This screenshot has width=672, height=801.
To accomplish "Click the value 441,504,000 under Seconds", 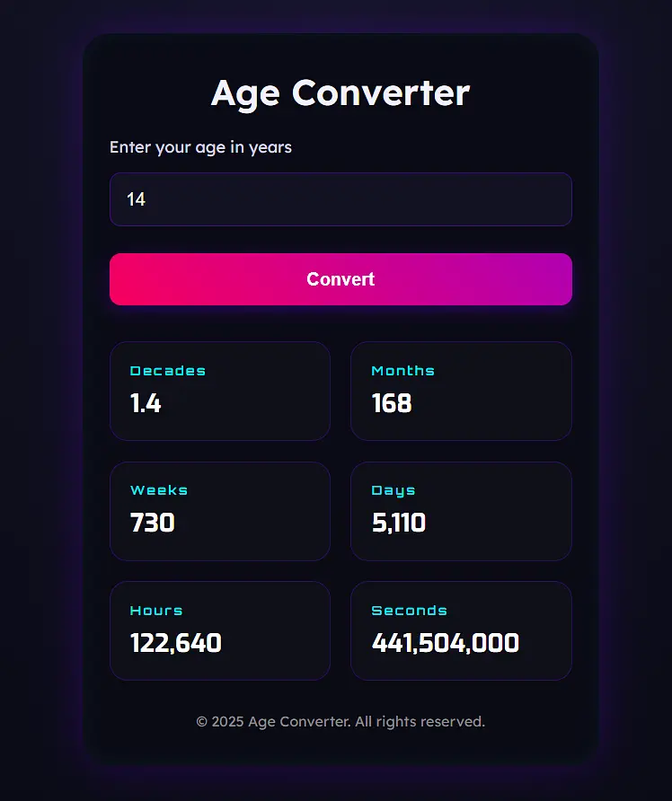I will pyautogui.click(x=445, y=643).
